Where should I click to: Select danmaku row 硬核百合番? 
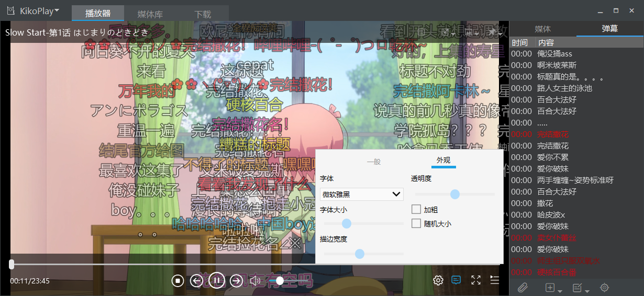(x=576, y=272)
